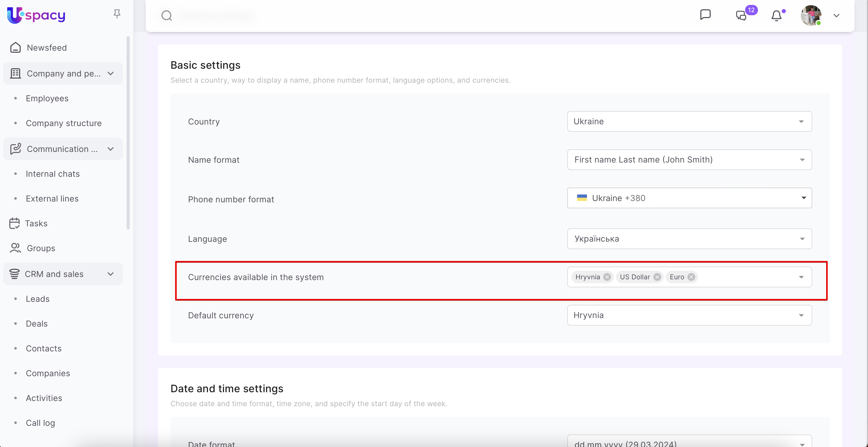Click the user avatar photo
The image size is (868, 447).
pyautogui.click(x=811, y=16)
